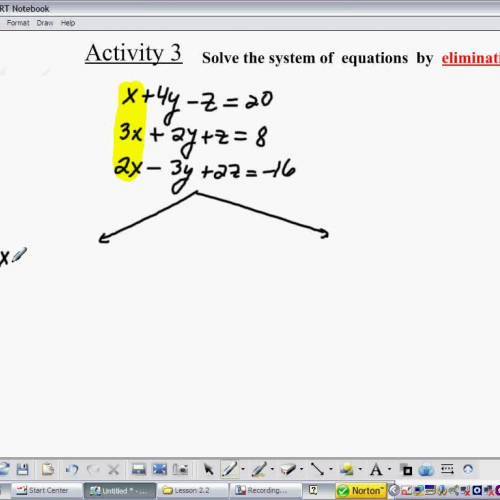Click the Delete X icon
The image size is (500, 500).
113,470
